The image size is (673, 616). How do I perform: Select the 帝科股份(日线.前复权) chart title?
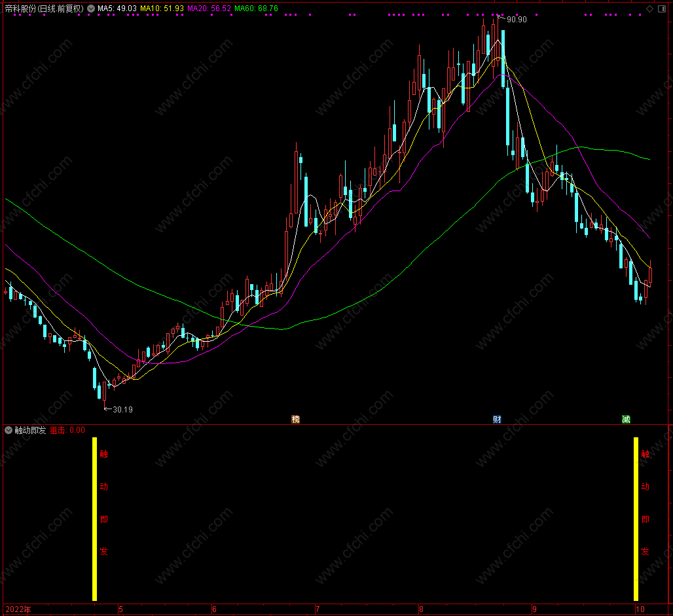coord(44,9)
